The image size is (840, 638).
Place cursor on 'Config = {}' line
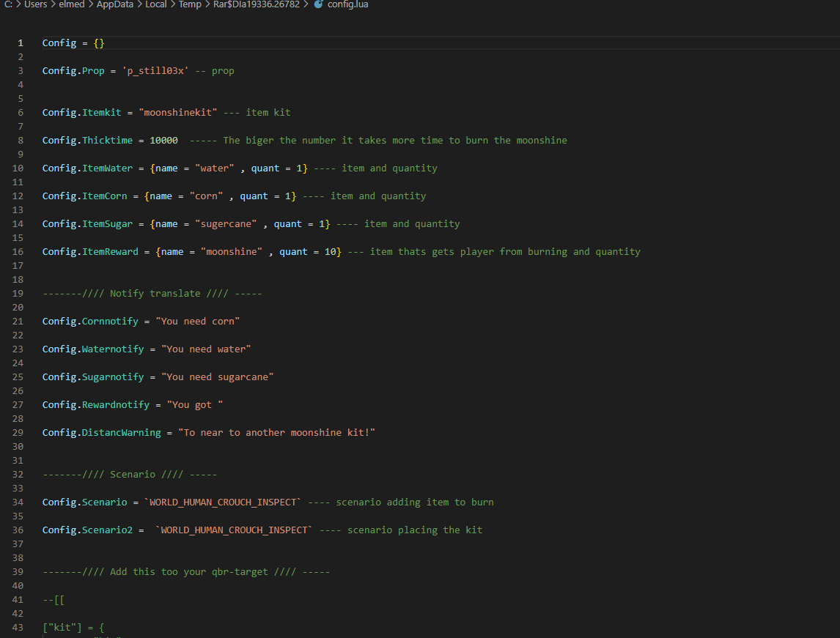point(73,42)
